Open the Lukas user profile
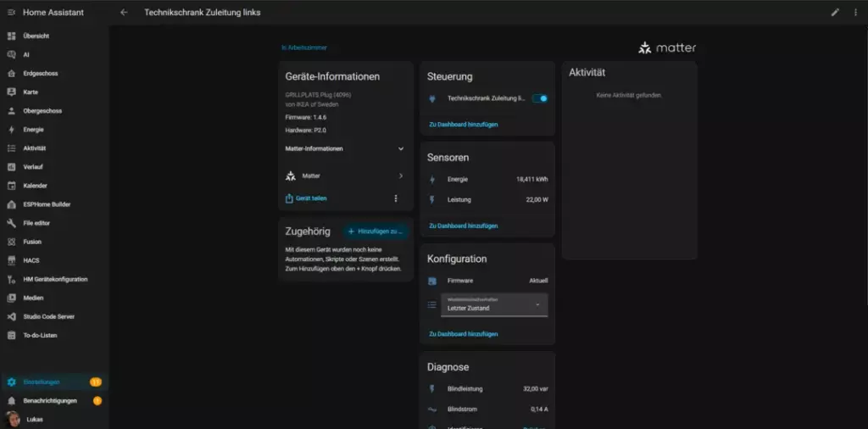 pyautogui.click(x=54, y=419)
